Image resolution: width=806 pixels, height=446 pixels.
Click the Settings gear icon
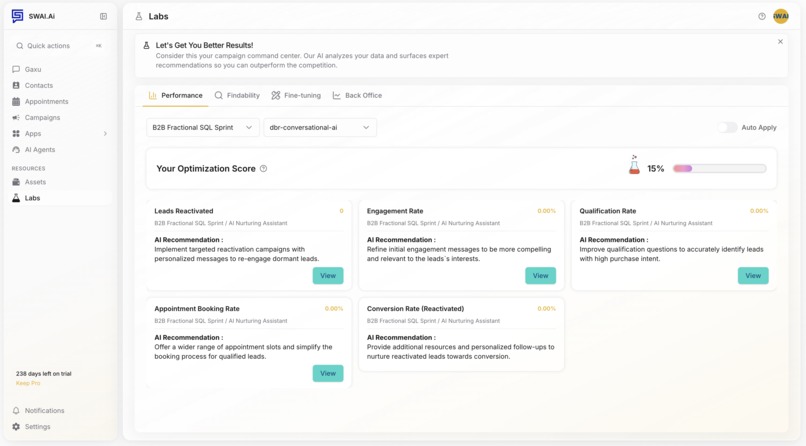click(16, 426)
